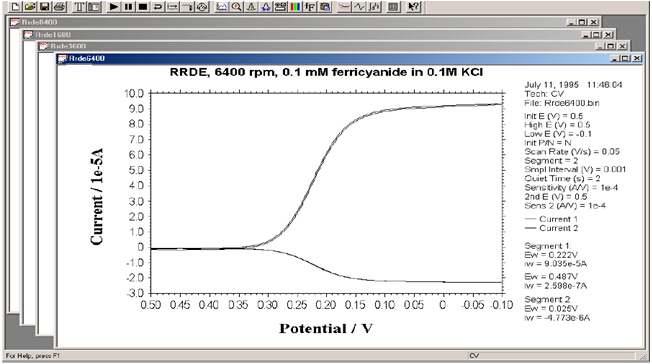This screenshot has height=364, width=652.
Task: Minimize the Rrde3600 window
Action: tap(600, 46)
